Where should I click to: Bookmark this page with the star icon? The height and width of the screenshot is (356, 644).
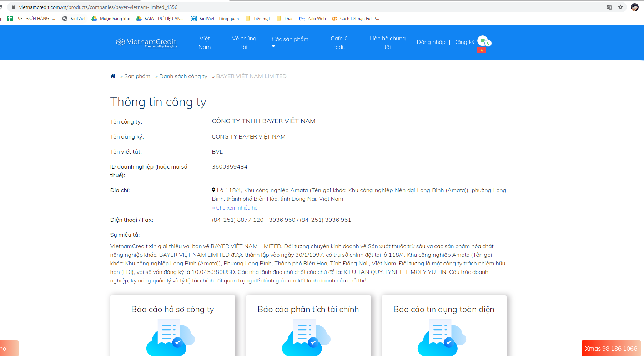point(620,7)
